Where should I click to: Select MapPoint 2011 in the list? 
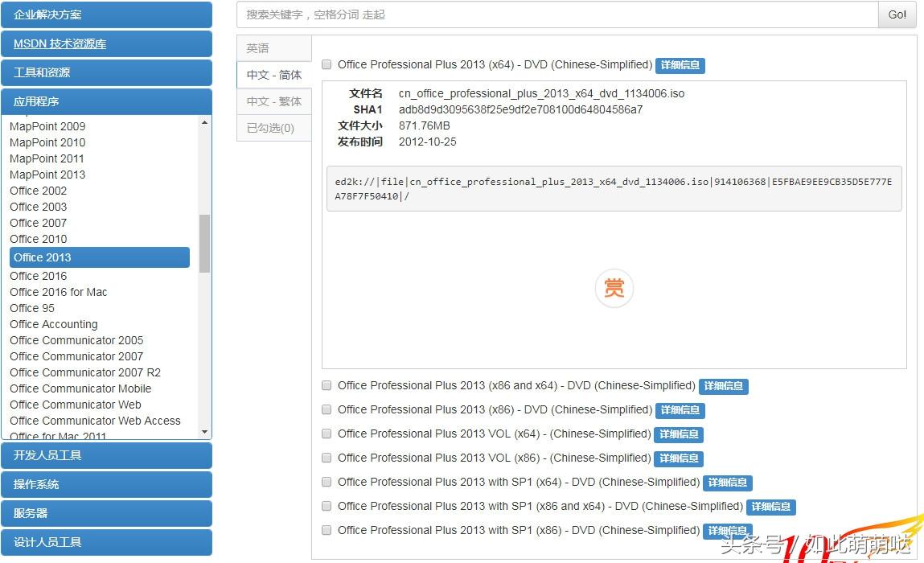point(47,158)
